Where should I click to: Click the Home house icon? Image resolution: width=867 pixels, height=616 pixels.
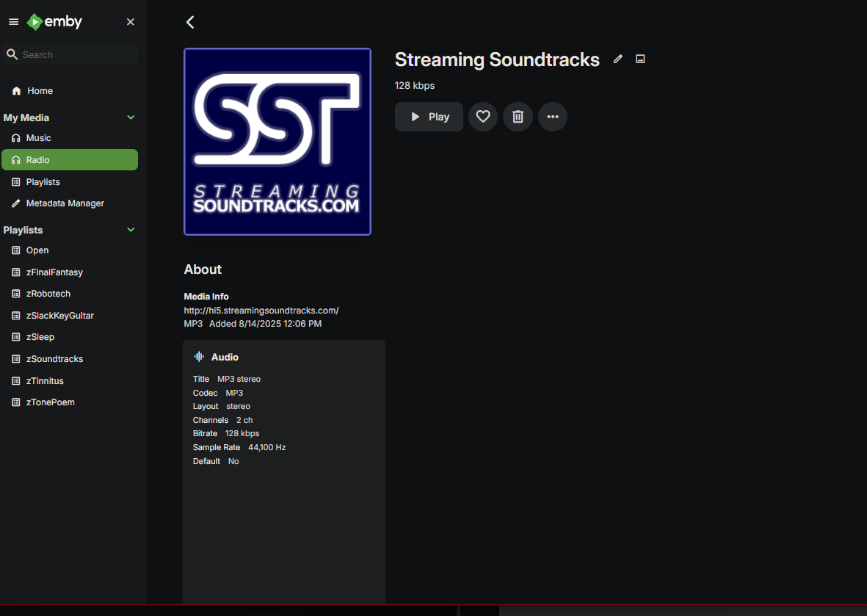pos(16,91)
